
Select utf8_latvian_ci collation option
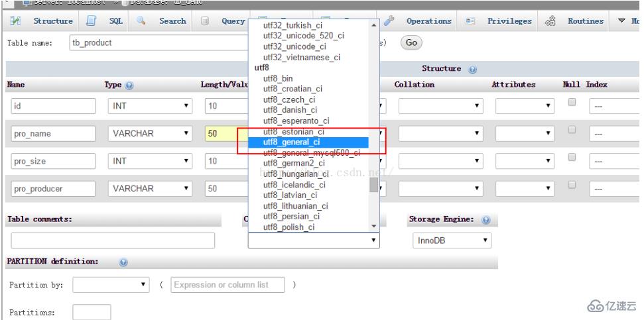[x=308, y=195]
